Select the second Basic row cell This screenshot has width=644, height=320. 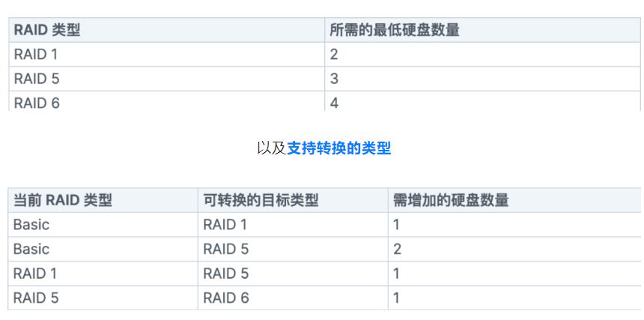point(103,249)
